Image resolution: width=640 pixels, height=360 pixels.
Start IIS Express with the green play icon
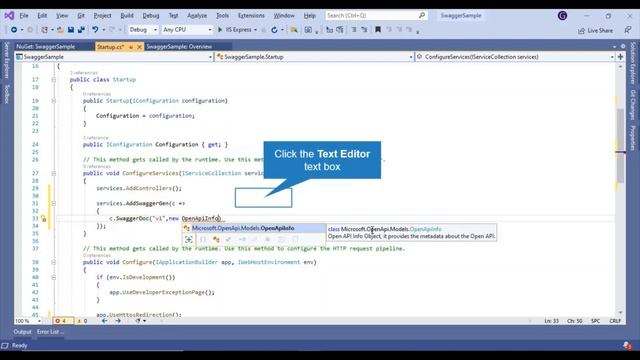[x=220, y=30]
